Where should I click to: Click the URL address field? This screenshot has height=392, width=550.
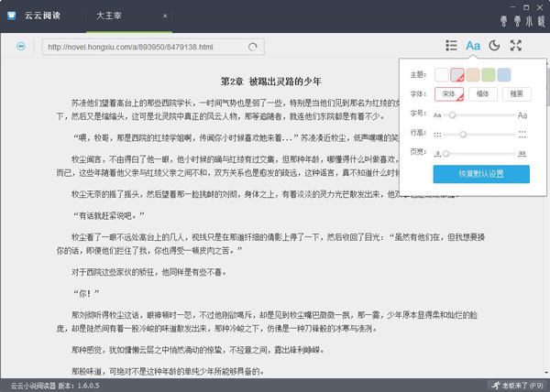pyautogui.click(x=153, y=47)
